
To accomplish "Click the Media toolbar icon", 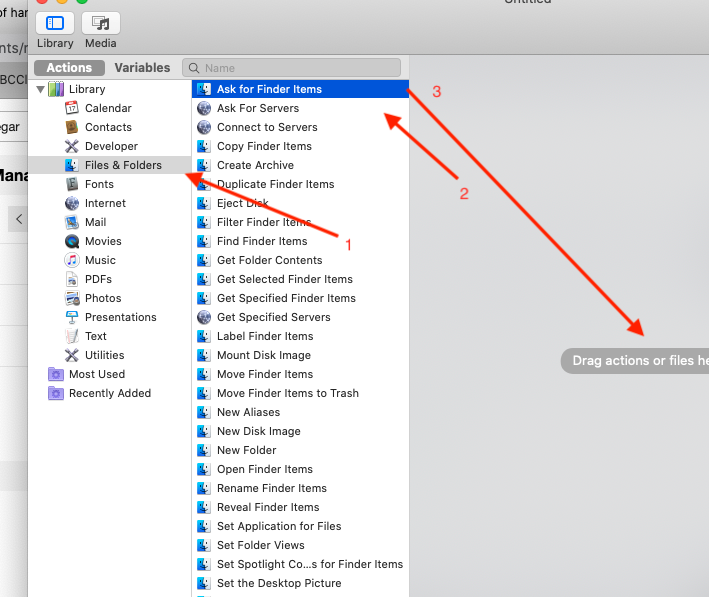I will (100, 23).
